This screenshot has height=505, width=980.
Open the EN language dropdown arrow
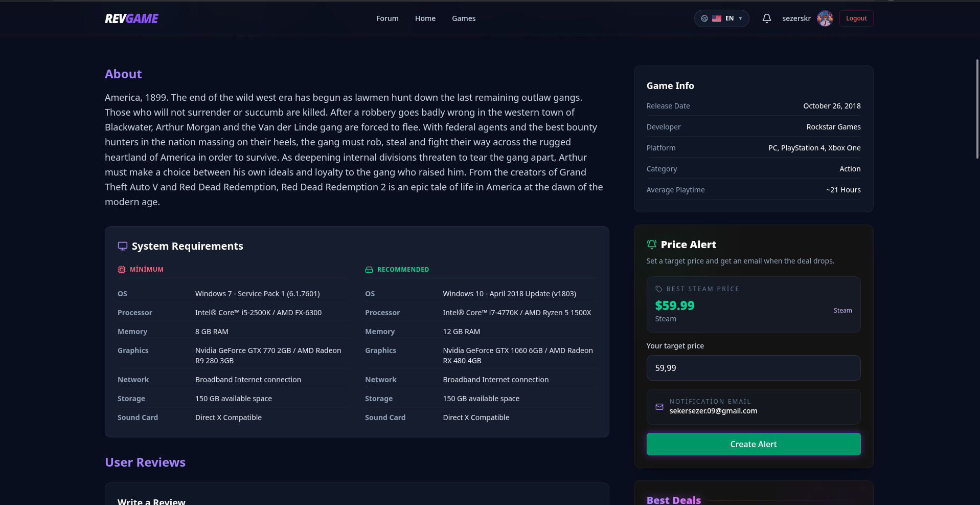click(x=740, y=18)
